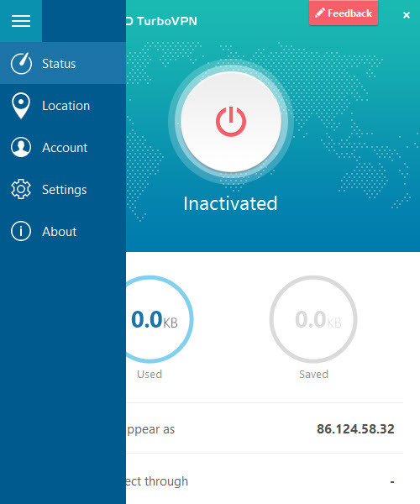Close the TurboVPN window
The width and height of the screenshot is (420, 504).
pos(407,15)
